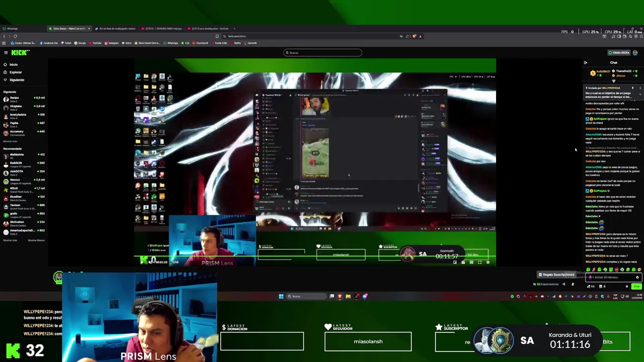
Task: Expand the pinned message chevron in chat
Action: 640,94
